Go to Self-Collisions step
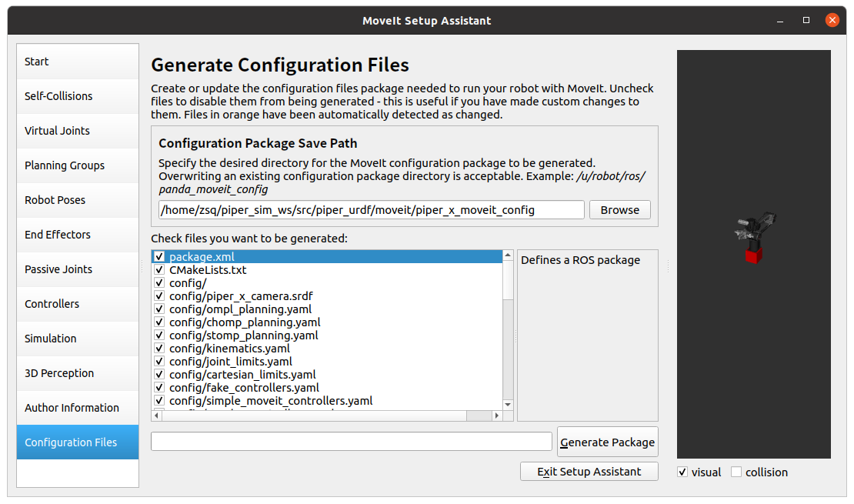Viewport: 854px width, 504px height. [x=78, y=96]
